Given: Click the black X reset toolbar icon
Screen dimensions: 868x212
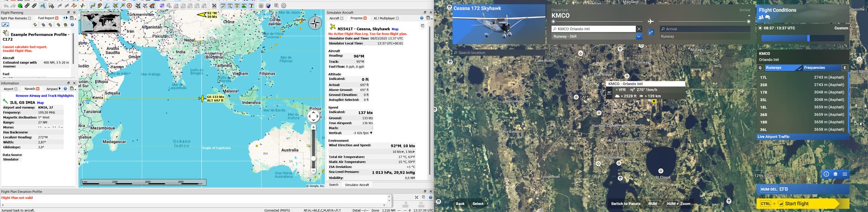Looking at the screenshot, I should click(214, 6).
